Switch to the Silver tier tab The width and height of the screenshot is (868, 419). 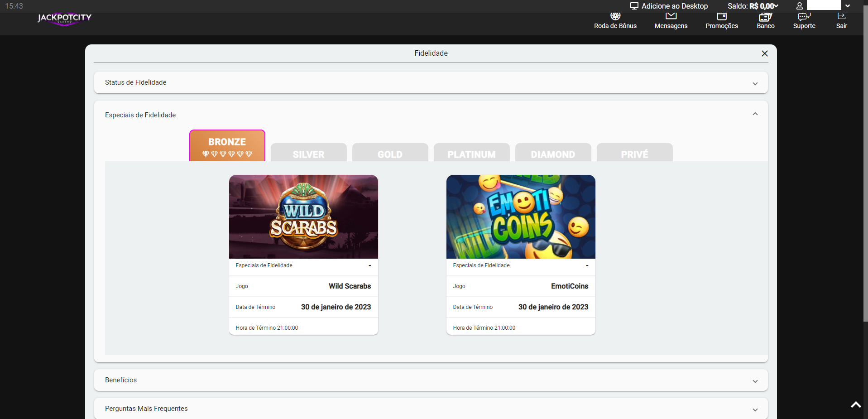click(x=309, y=153)
